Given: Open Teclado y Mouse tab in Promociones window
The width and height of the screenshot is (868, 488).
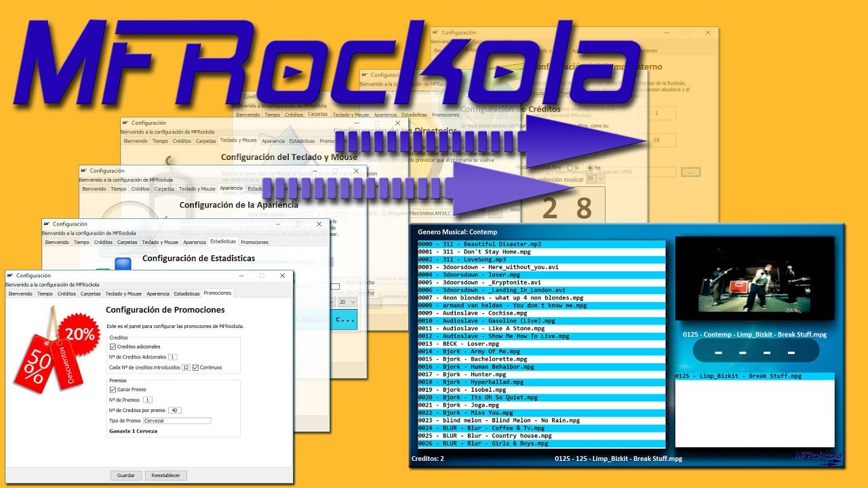Looking at the screenshot, I should tap(123, 293).
